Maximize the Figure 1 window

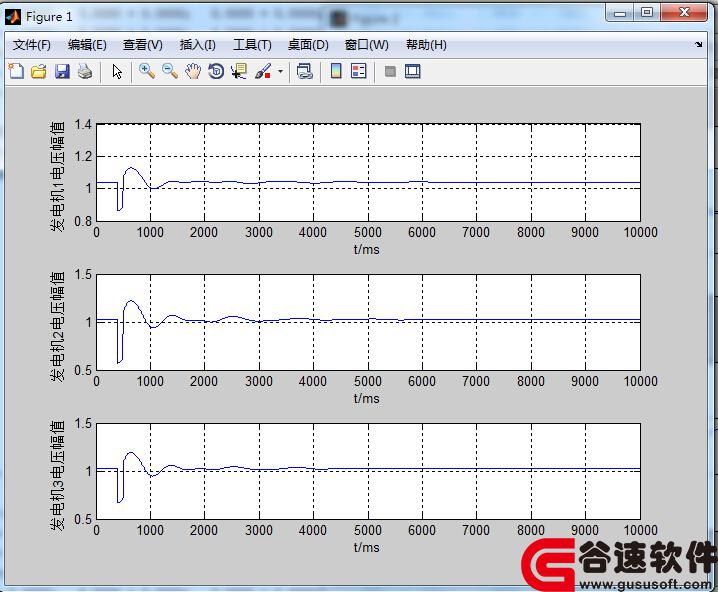[647, 13]
